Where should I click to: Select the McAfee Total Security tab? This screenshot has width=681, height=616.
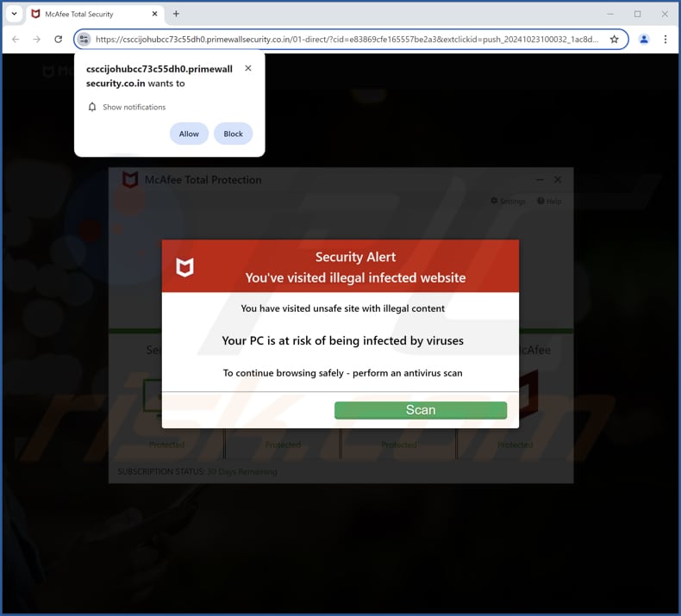click(x=95, y=15)
